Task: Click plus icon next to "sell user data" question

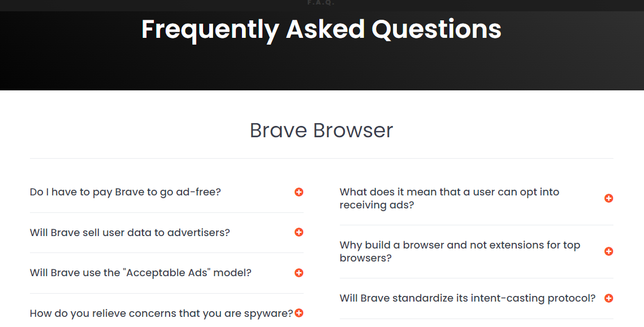Action: pos(299,232)
